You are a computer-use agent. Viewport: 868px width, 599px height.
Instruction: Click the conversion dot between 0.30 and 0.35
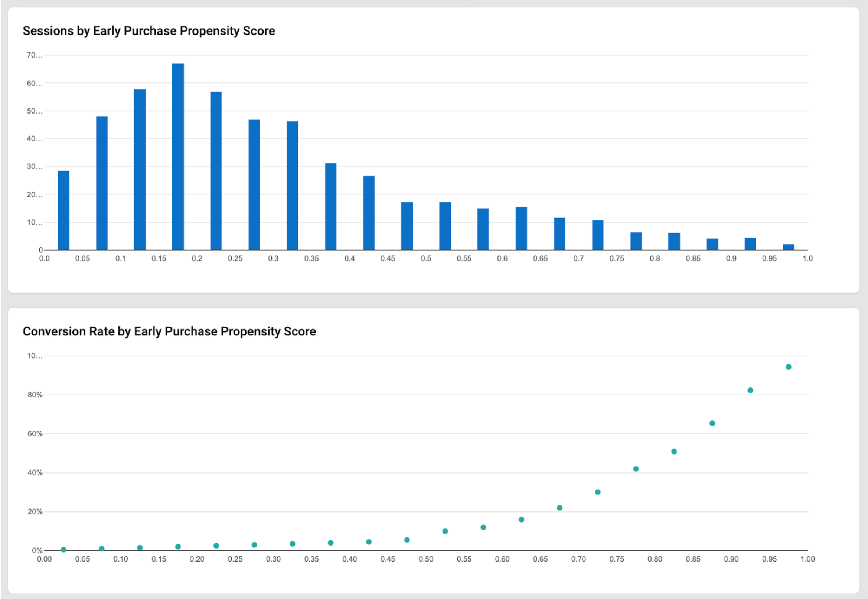coord(293,544)
